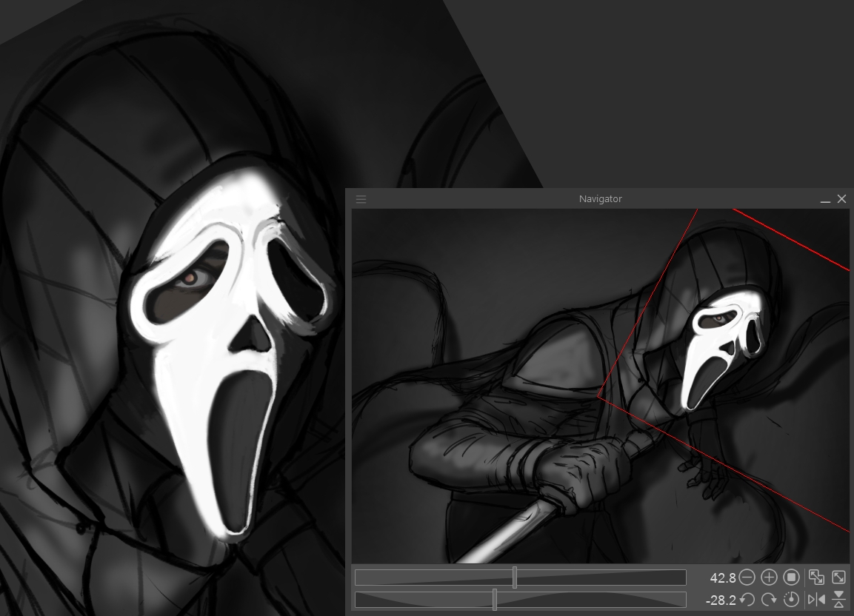Viewport: 854px width, 616px height.
Task: Click the fit to screen arrows icon
Action: [x=838, y=577]
